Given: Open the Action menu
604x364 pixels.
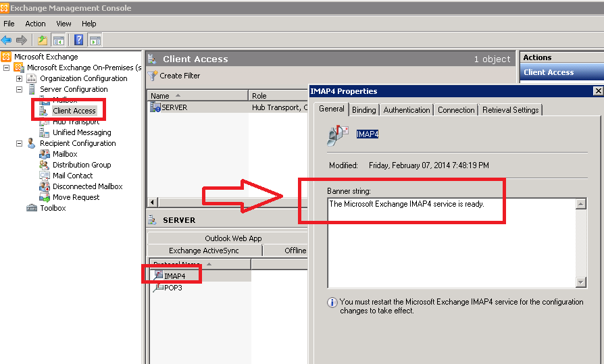Looking at the screenshot, I should click(x=35, y=24).
